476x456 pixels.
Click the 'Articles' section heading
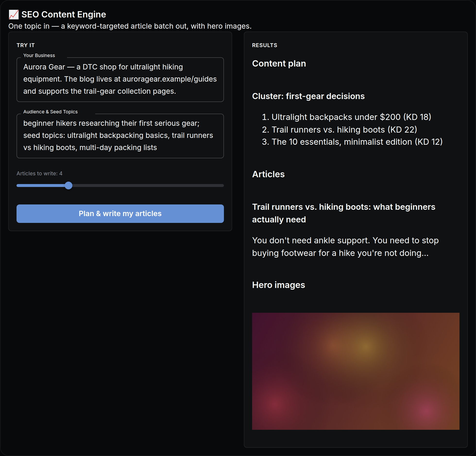tap(268, 174)
